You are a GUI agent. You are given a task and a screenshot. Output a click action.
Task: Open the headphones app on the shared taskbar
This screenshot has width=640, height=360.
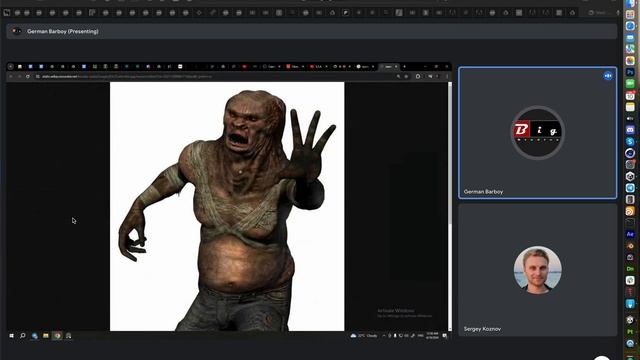coord(69,336)
